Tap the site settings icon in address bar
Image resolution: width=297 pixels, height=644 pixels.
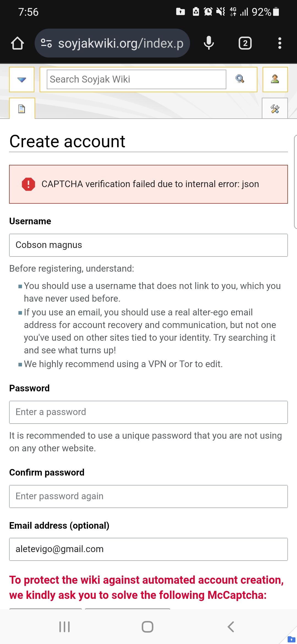46,43
